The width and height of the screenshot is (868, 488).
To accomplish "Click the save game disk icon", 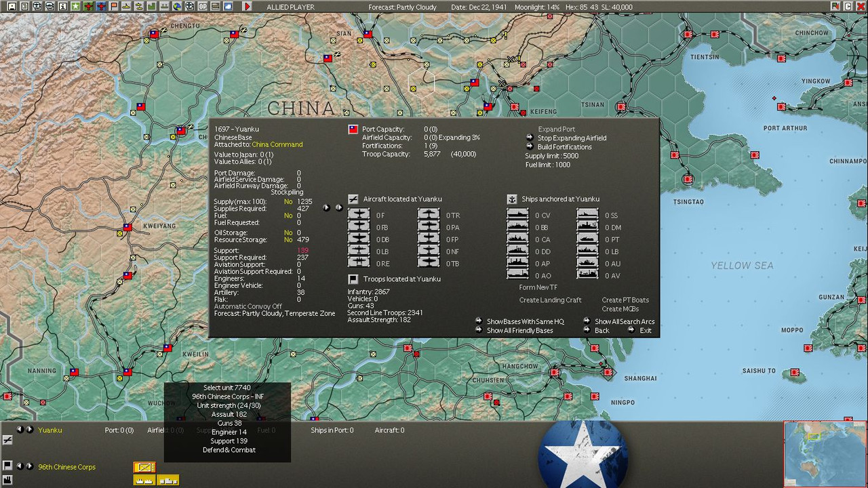I will [x=12, y=6].
